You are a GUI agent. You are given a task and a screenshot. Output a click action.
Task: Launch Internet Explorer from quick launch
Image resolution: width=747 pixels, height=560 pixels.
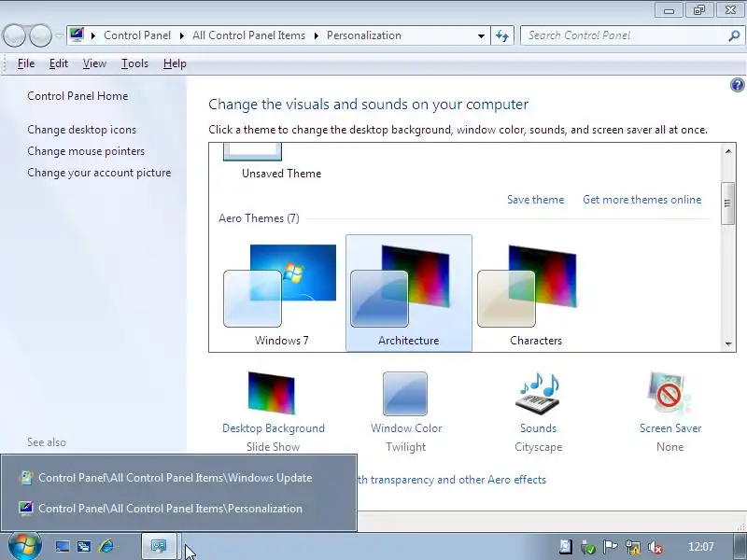click(x=106, y=546)
